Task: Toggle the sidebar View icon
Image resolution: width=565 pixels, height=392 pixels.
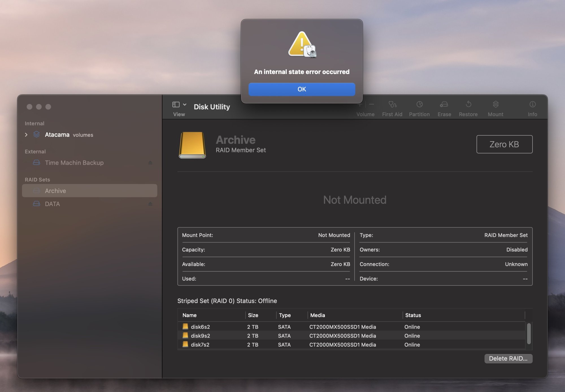Action: [x=176, y=105]
